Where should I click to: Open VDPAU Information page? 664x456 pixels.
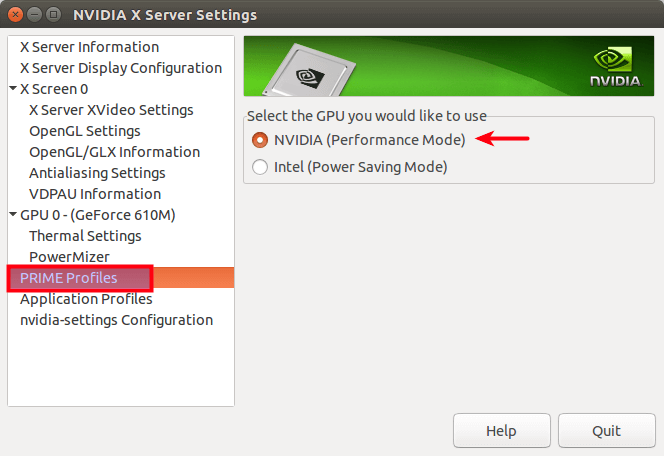(x=94, y=194)
